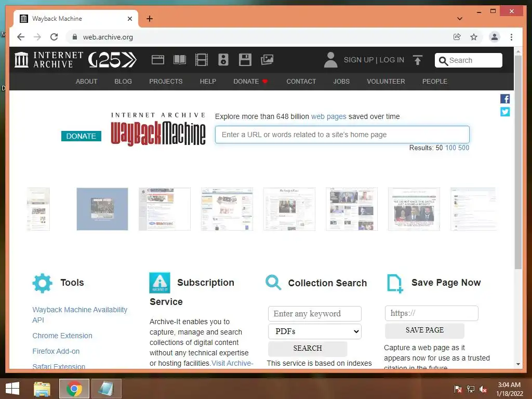Image resolution: width=532 pixels, height=399 pixels.
Task: Open the VOLUNTEER menu item
Action: tap(386, 82)
